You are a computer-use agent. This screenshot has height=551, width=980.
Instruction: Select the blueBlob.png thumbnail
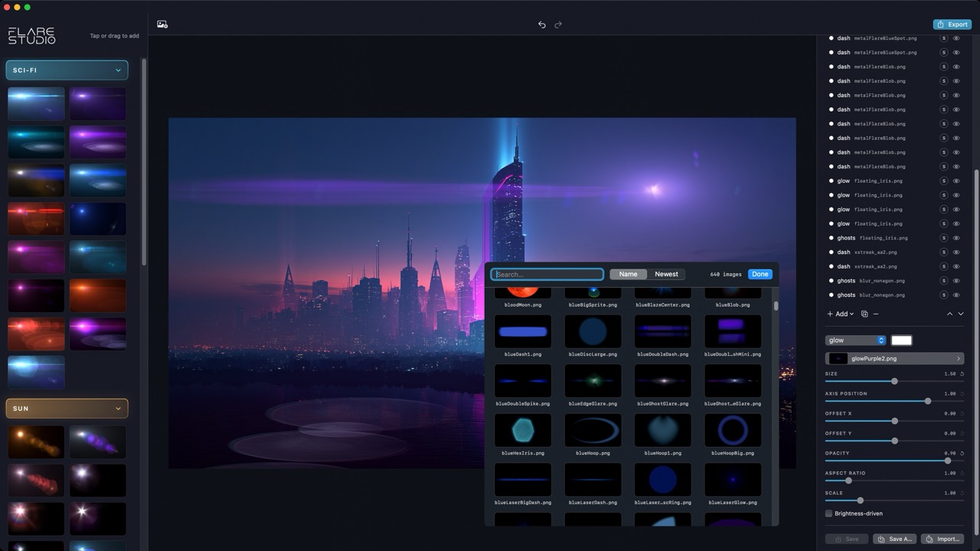tap(733, 293)
